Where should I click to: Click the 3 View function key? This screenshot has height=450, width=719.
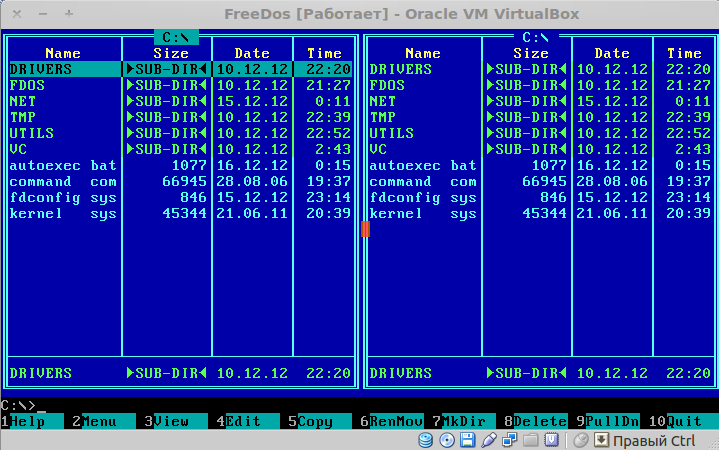pyautogui.click(x=176, y=421)
